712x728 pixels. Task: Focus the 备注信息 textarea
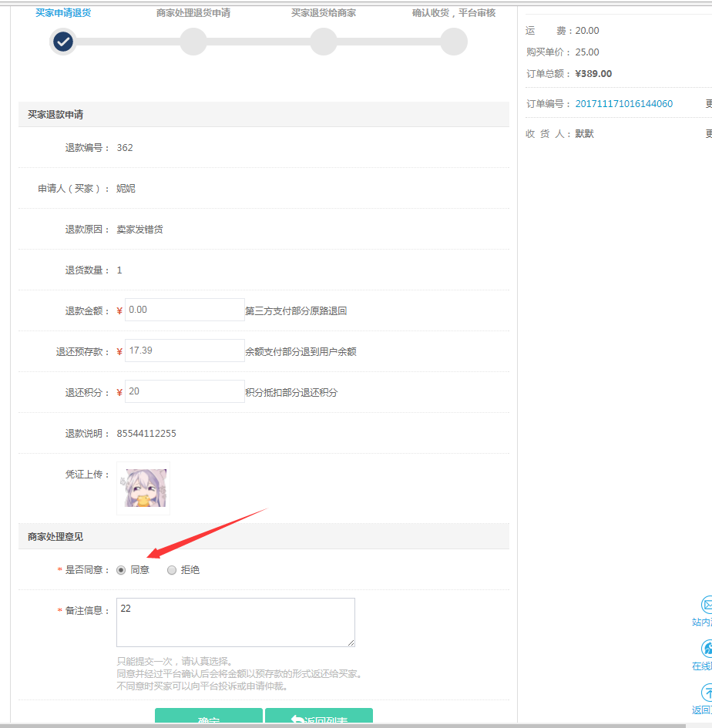[x=235, y=622]
